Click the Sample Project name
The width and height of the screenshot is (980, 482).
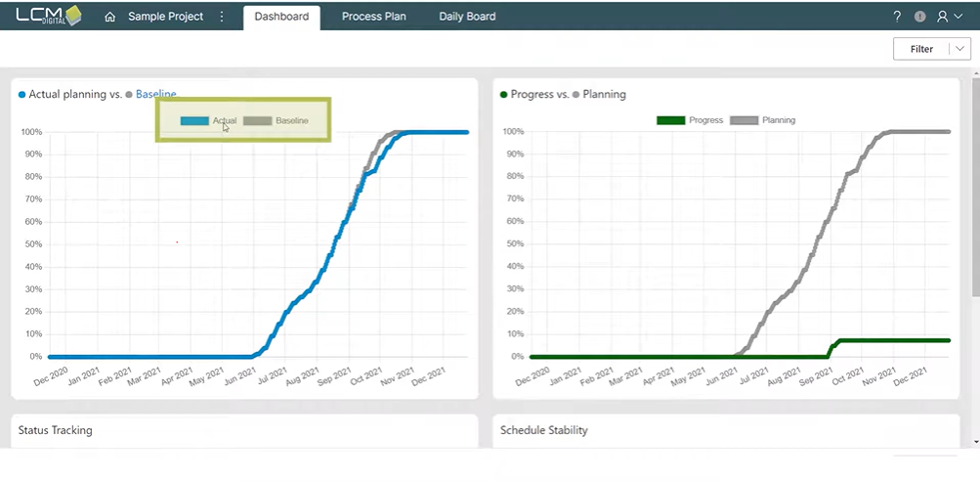coord(165,17)
